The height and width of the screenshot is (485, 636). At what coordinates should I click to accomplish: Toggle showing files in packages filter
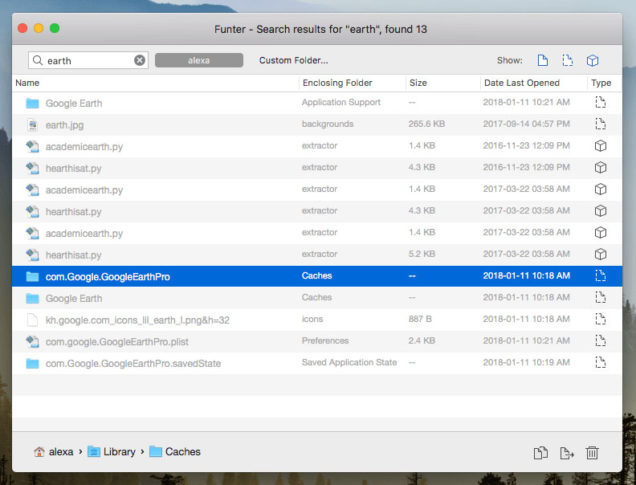click(x=593, y=60)
